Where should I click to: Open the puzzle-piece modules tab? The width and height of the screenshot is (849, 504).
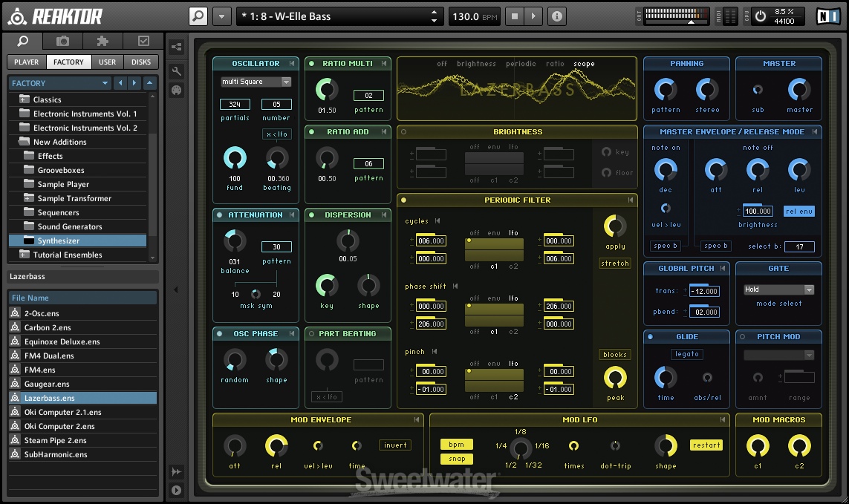103,41
